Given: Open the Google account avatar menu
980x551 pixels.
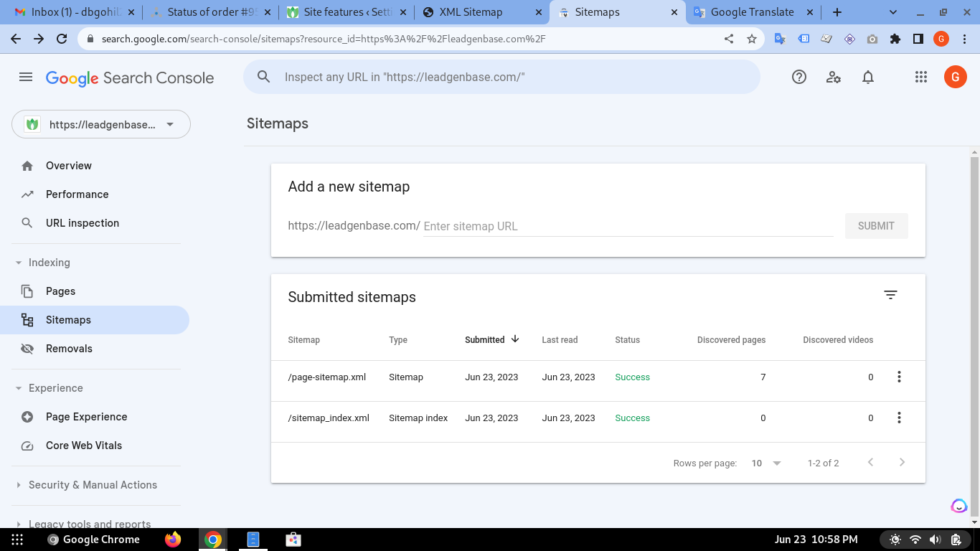Looking at the screenshot, I should pos(956,77).
